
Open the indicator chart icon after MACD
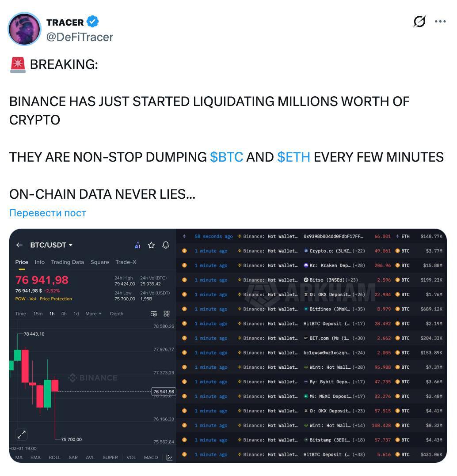pyautogui.click(x=170, y=457)
